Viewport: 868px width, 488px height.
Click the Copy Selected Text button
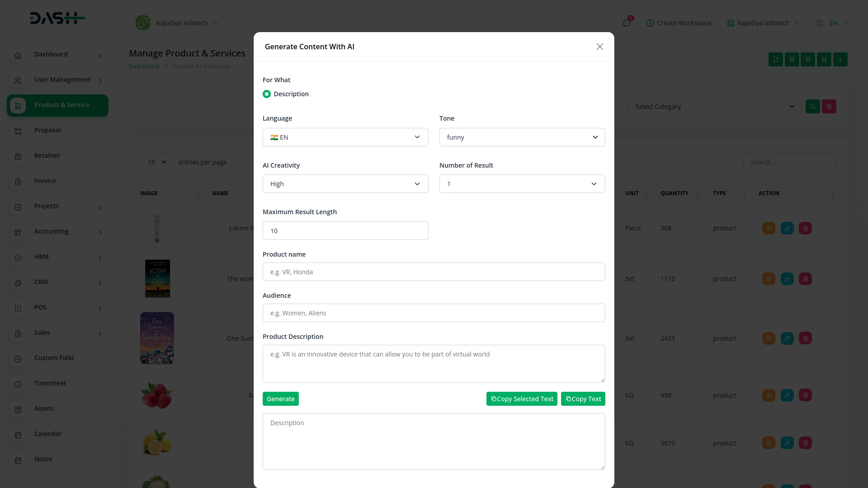pyautogui.click(x=522, y=399)
